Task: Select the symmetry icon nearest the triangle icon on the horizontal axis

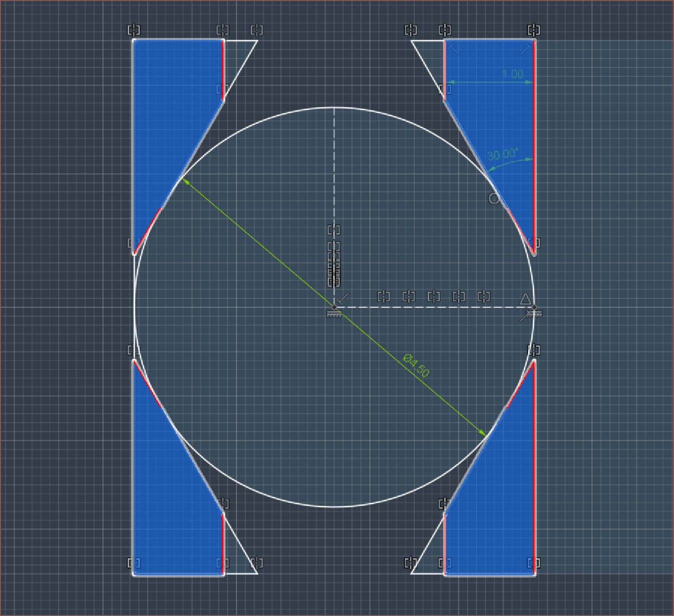Action: pyautogui.click(x=483, y=296)
